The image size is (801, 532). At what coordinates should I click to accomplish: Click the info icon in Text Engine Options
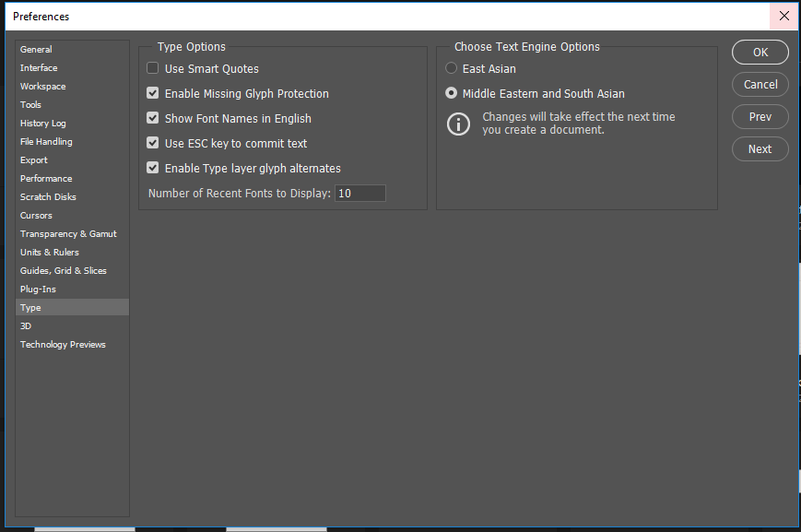tap(458, 124)
